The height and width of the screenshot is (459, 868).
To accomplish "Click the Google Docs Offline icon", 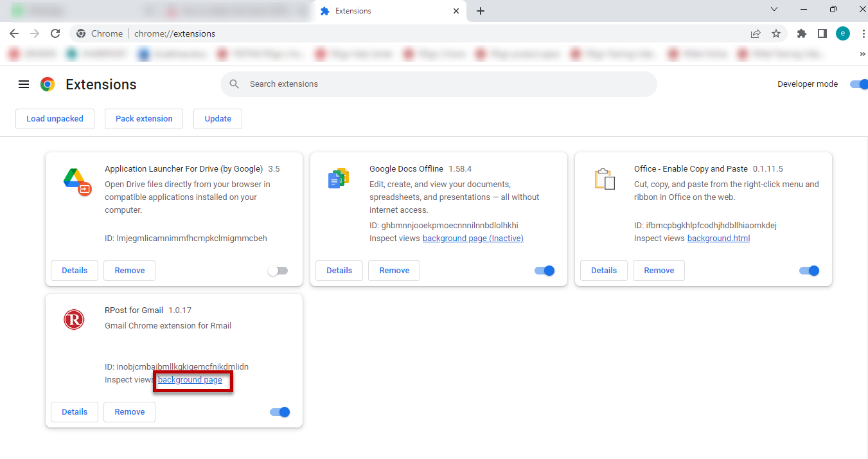I will [338, 179].
